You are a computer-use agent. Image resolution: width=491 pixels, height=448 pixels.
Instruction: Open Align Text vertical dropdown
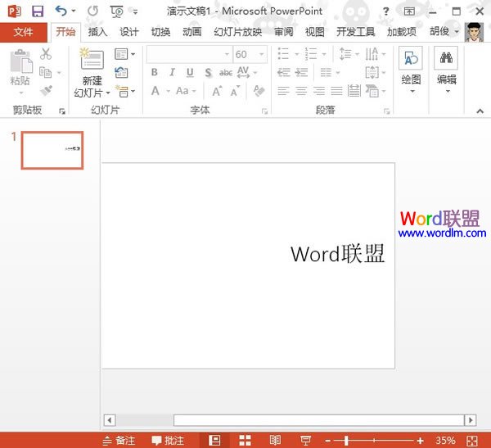point(375,72)
